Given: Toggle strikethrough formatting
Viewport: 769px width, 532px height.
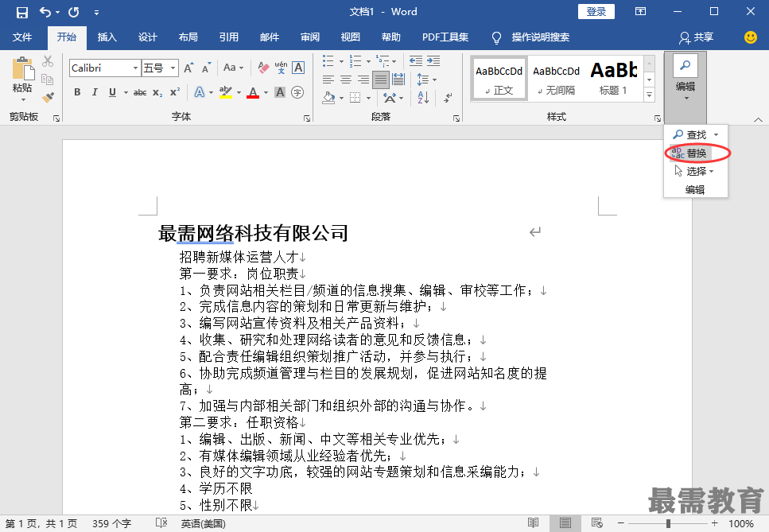Looking at the screenshot, I should (140, 92).
